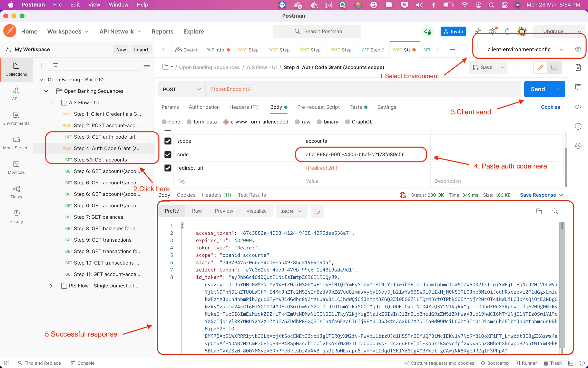Open the comments icon in right sidebar
This screenshot has width=588, height=368.
click(x=578, y=87)
